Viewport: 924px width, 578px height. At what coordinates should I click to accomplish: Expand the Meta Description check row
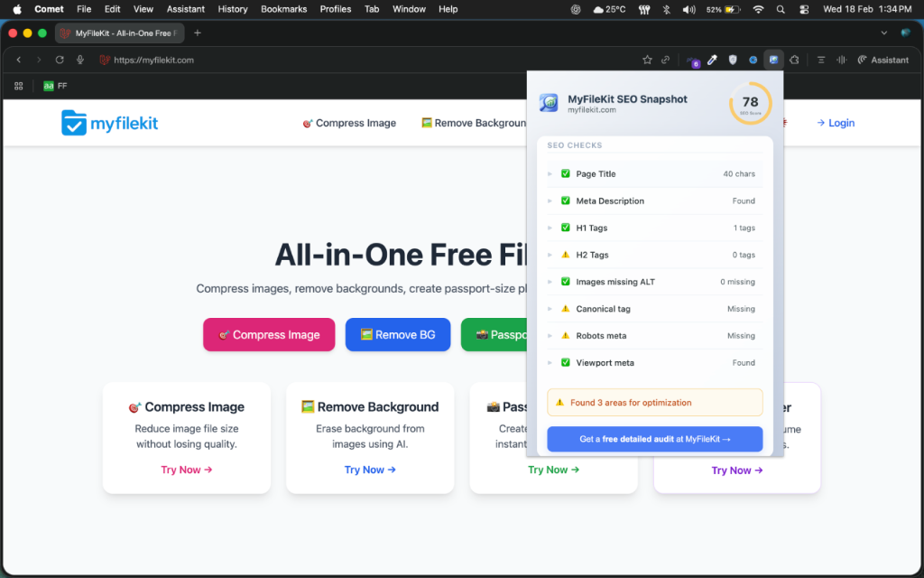[x=655, y=201]
